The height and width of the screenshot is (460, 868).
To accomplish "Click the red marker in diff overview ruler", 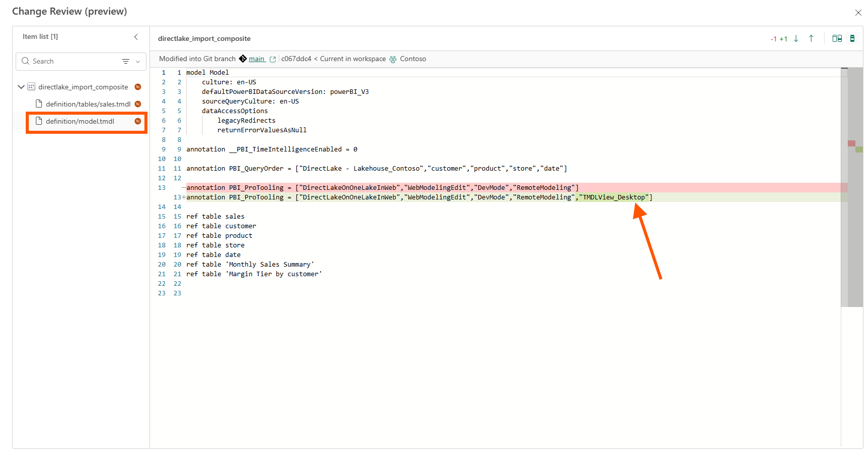I will pos(851,143).
